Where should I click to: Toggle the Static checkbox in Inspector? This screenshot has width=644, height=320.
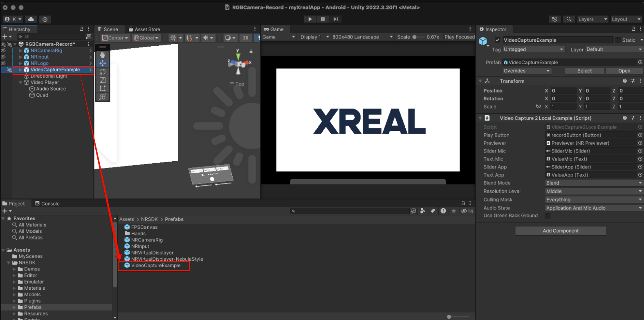tap(618, 40)
